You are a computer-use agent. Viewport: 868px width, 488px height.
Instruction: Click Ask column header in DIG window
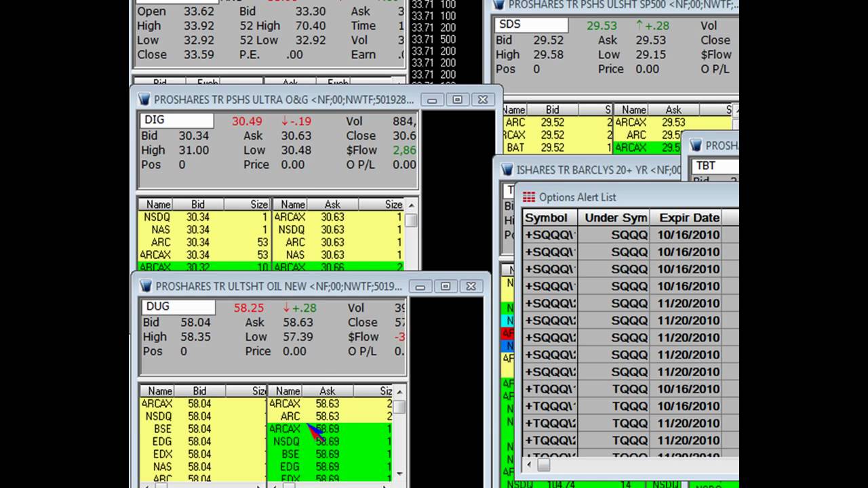pyautogui.click(x=332, y=204)
